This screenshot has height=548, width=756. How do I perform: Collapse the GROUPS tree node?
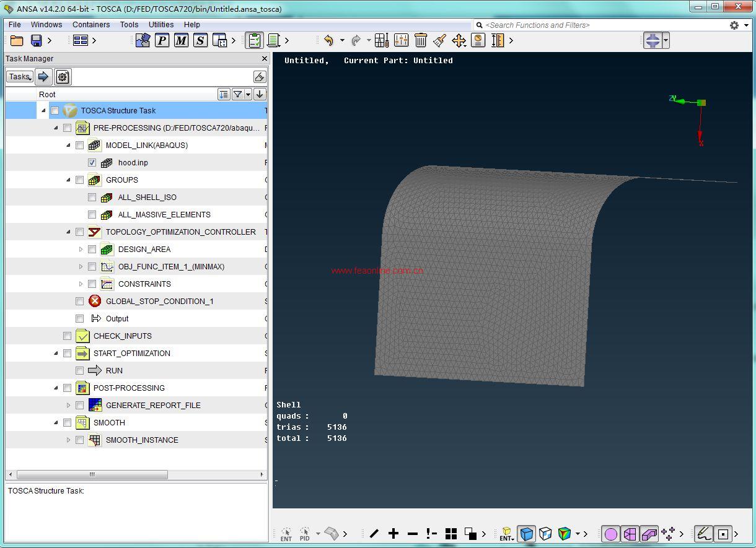(x=68, y=180)
